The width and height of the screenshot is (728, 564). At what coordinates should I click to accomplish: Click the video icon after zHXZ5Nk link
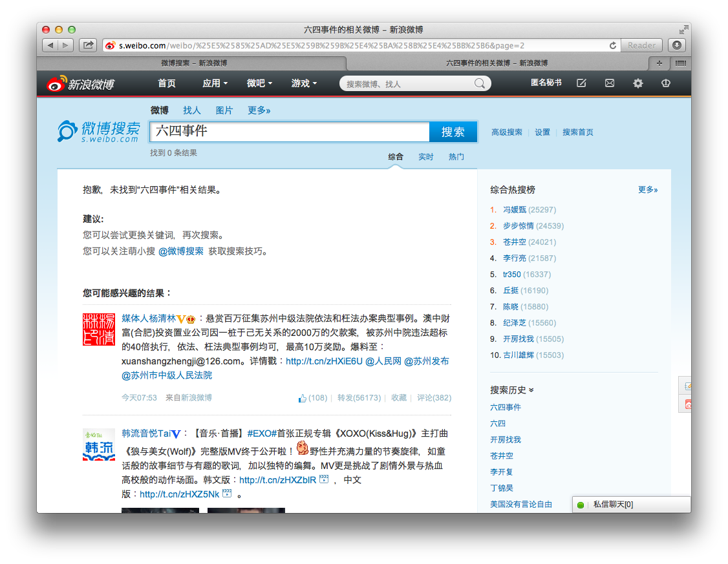click(227, 494)
